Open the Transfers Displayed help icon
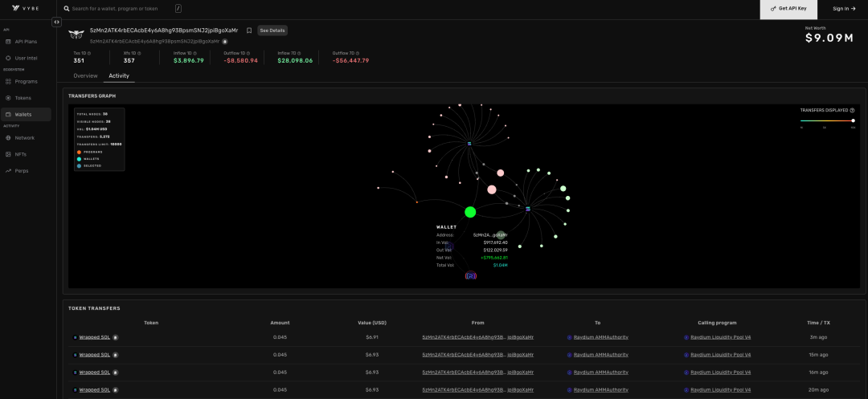 pos(852,110)
